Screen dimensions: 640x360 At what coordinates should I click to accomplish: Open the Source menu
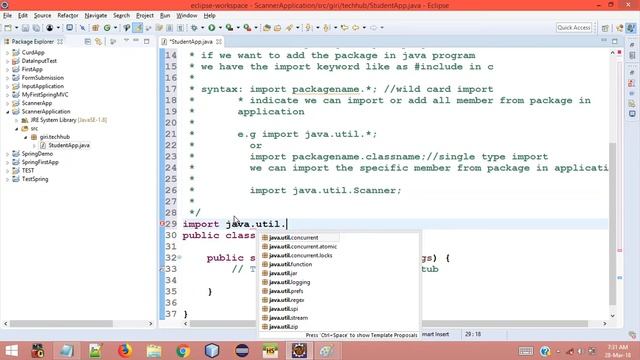42,16
